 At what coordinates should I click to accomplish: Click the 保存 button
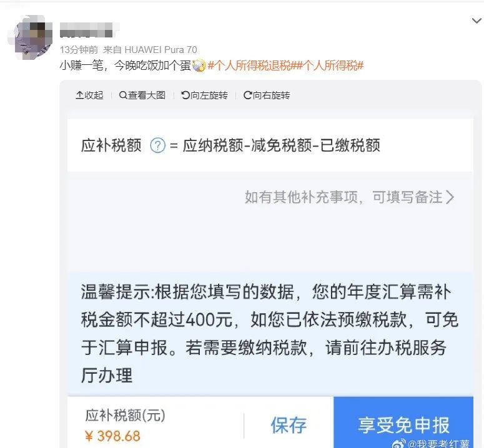[289, 425]
